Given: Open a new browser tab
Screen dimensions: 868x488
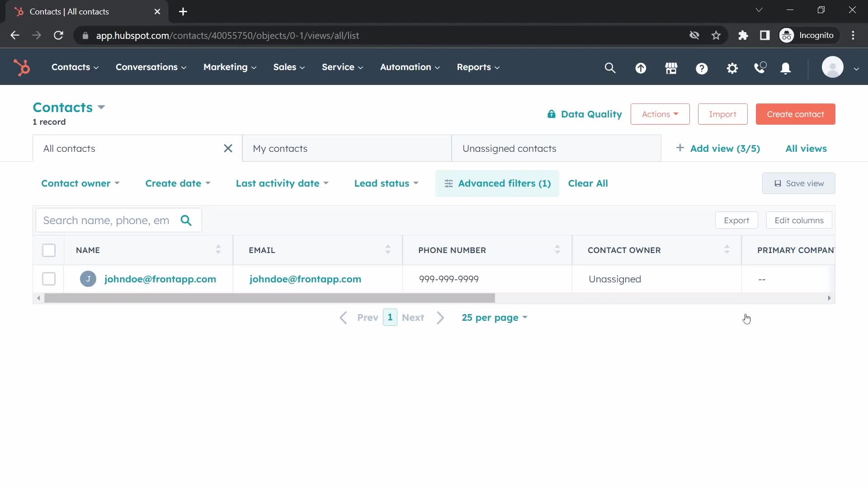Looking at the screenshot, I should (x=183, y=12).
